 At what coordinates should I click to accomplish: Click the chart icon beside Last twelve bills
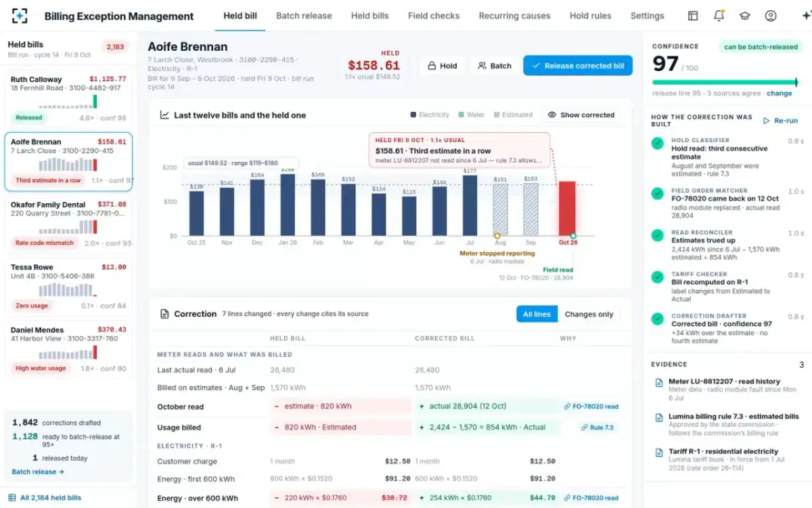[x=164, y=115]
